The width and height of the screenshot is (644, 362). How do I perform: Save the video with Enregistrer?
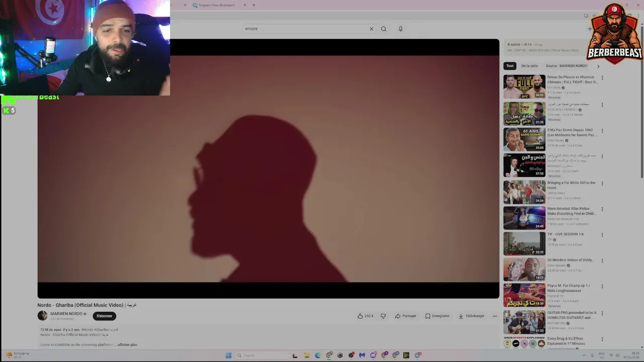click(x=437, y=316)
